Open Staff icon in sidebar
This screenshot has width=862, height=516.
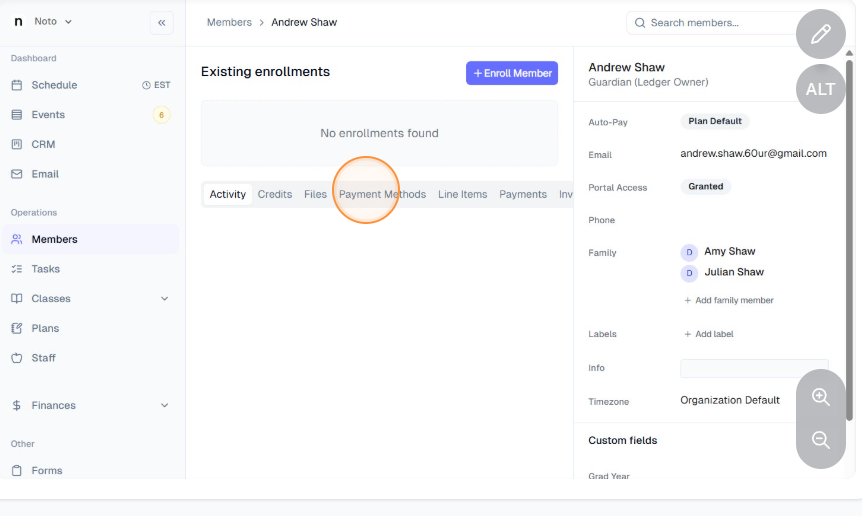(17, 358)
